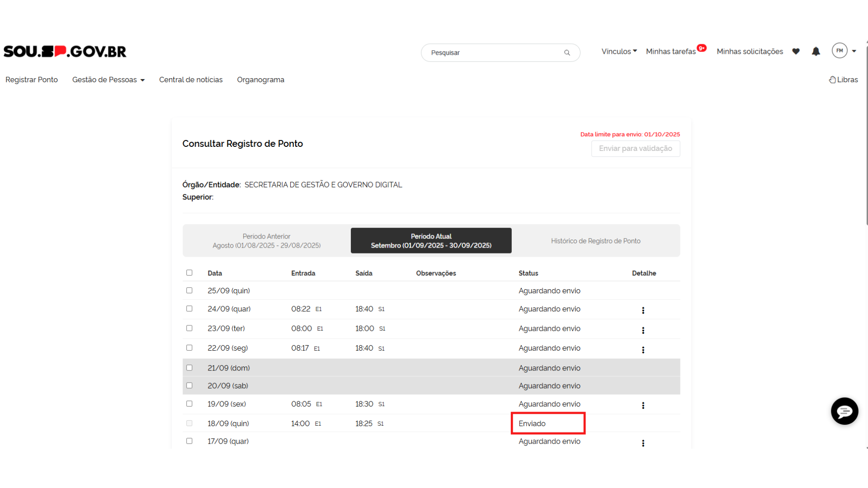Open the detail dots for 19/09 (sex)
This screenshot has width=868, height=488.
(643, 405)
